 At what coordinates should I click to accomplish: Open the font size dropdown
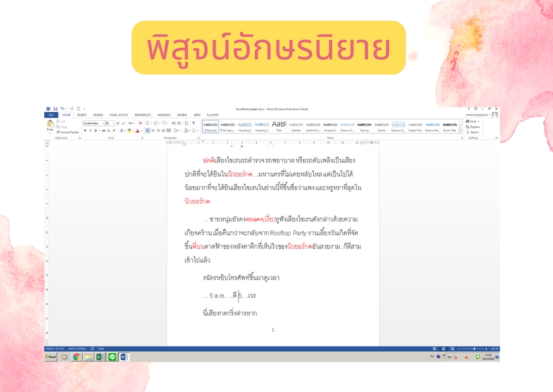click(x=113, y=123)
